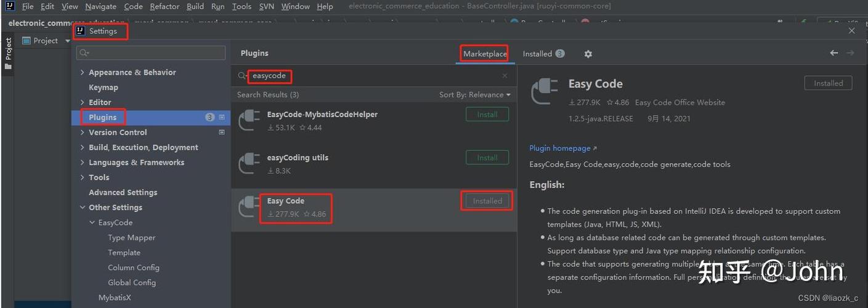The width and height of the screenshot is (868, 308).
Task: Click Installed button in Easy Code row
Action: 487,201
